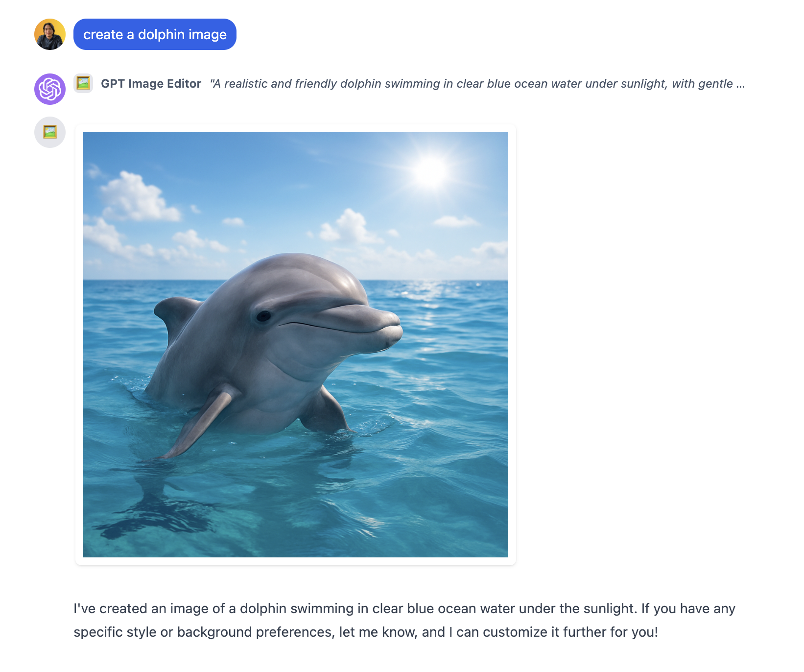
Task: Click the gray circular image-result icon
Action: pyautogui.click(x=50, y=132)
